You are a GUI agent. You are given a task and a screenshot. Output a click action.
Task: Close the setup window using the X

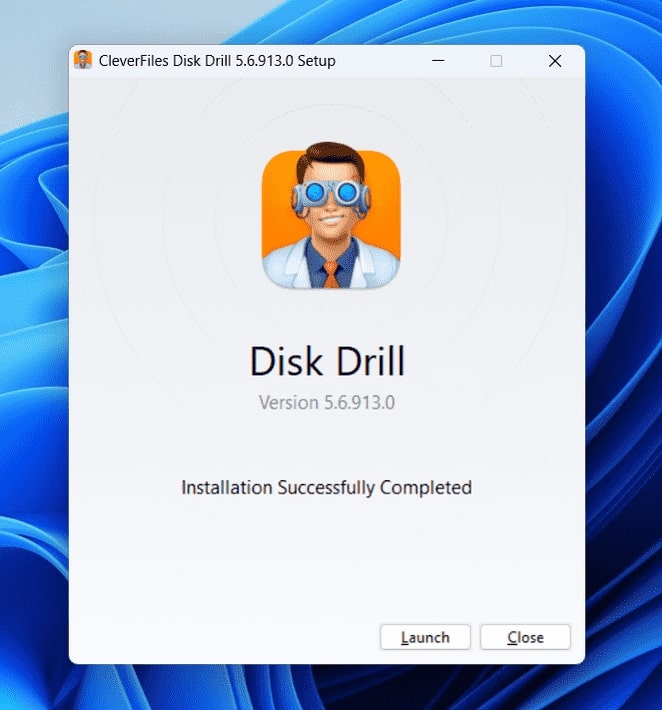click(555, 61)
